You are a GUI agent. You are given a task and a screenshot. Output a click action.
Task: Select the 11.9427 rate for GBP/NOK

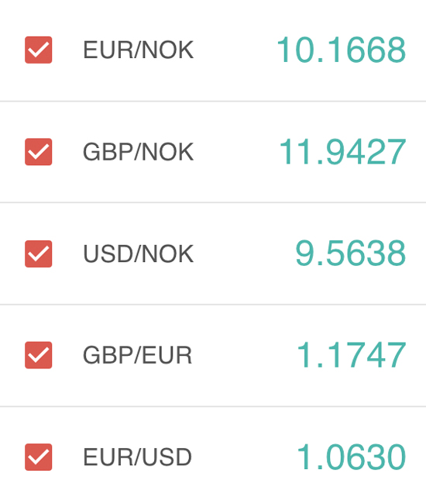point(343,152)
